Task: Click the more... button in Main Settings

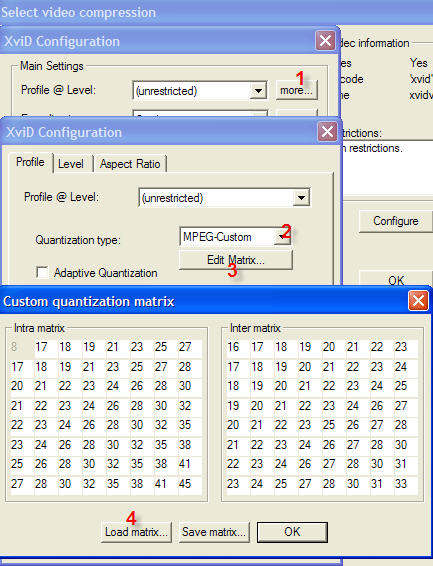Action: tap(296, 90)
